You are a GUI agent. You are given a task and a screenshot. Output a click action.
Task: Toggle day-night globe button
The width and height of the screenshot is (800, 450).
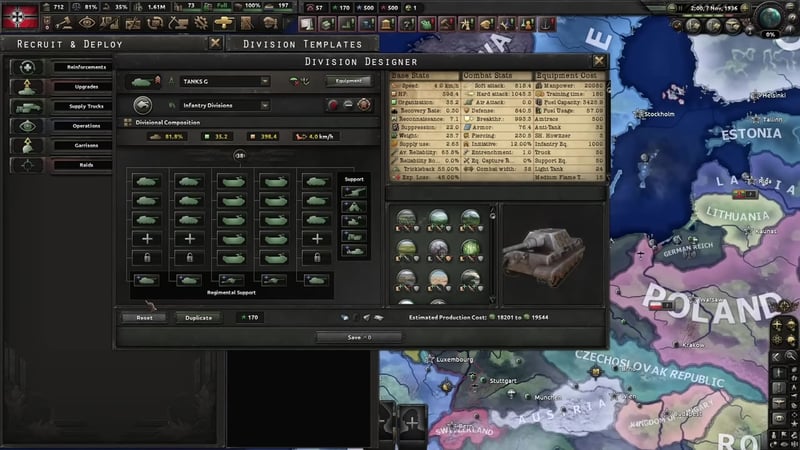[770, 17]
